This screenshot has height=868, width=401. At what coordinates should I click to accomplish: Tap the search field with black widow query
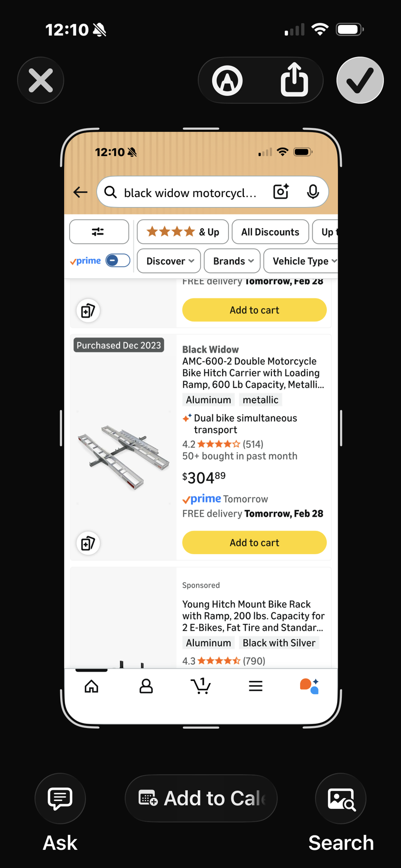(x=190, y=193)
